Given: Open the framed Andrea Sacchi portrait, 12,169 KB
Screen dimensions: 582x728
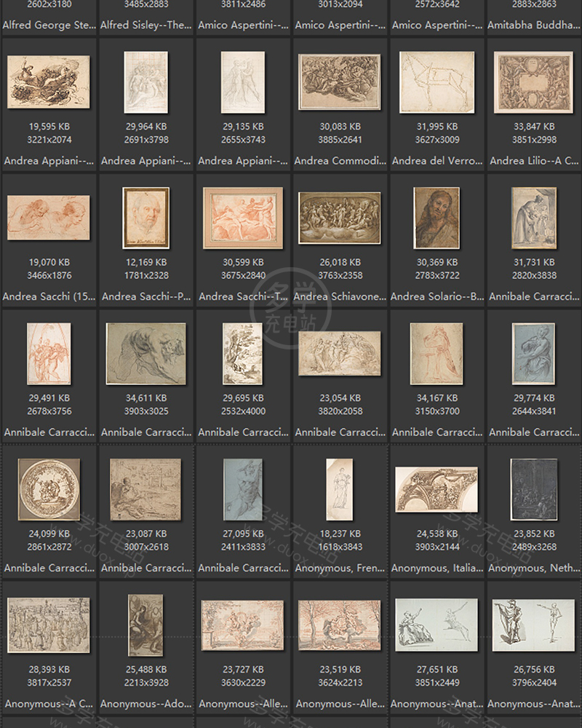Looking at the screenshot, I should click(145, 217).
